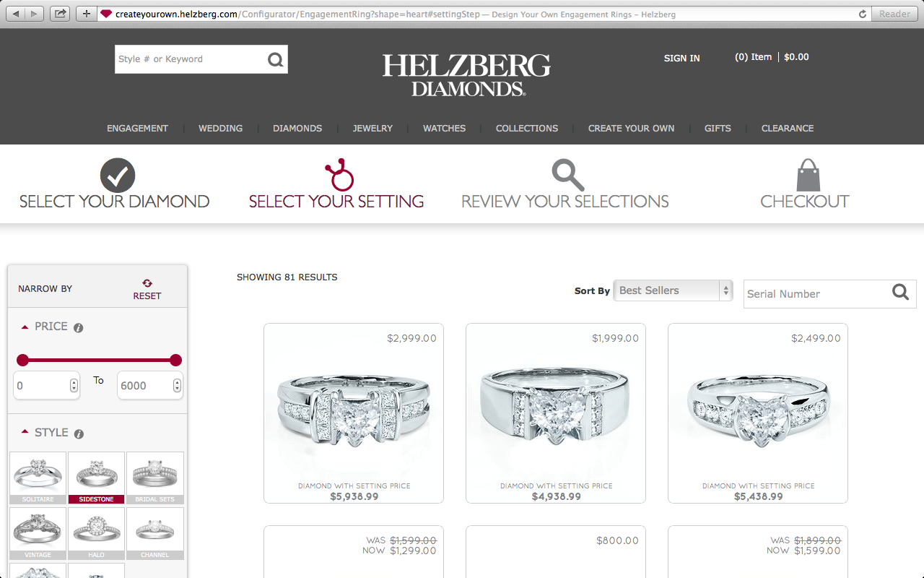Collapse the Style filter section
This screenshot has height=578, width=924.
tap(25, 432)
